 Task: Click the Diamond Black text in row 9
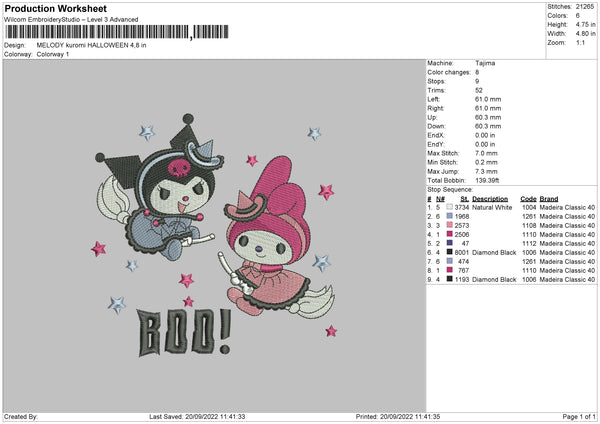[494, 280]
